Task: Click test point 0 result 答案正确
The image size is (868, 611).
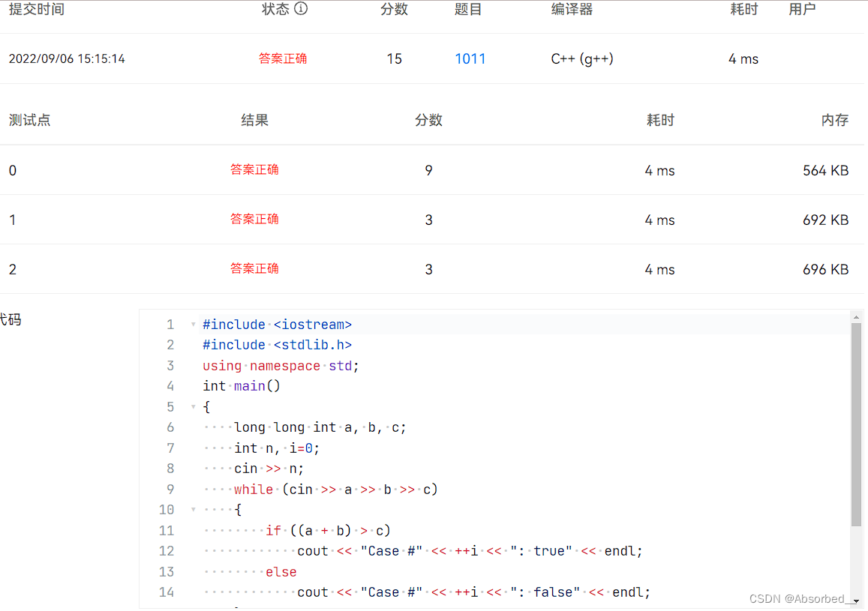Action: 254,170
